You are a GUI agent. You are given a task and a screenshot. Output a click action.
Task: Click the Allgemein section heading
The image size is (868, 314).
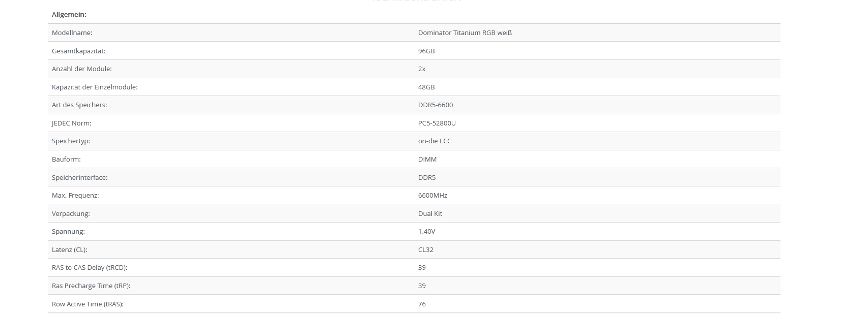[69, 14]
